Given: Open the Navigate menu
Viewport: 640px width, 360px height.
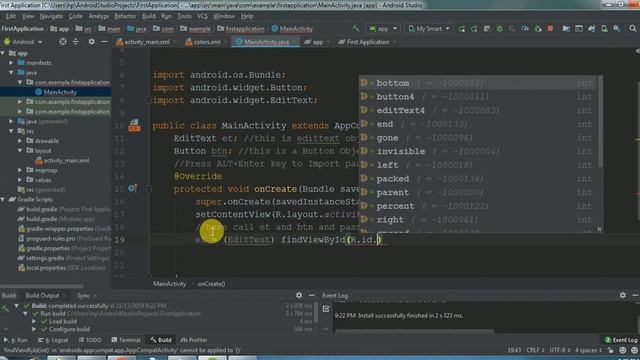Looking at the screenshot, I should coord(51,16).
